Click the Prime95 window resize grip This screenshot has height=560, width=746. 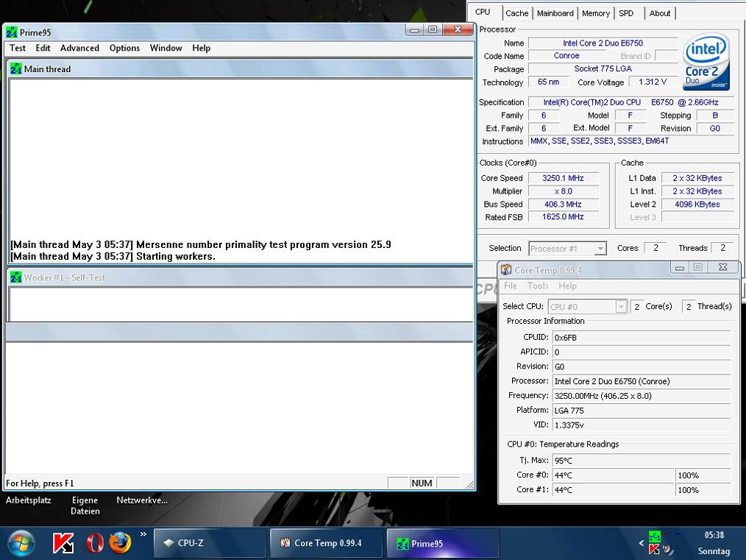click(x=469, y=484)
